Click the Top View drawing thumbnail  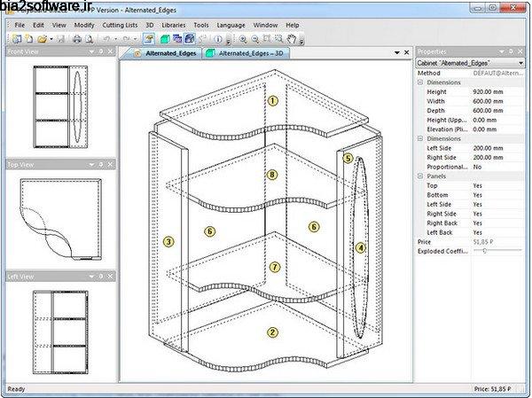click(60, 219)
